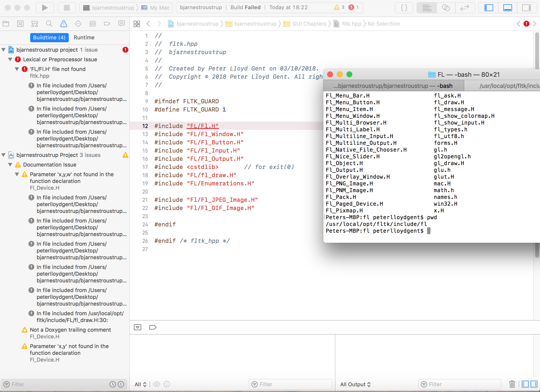Screen dimensions: 540x392
Task: Click line 21 Fl_JPEG_Image.H include
Action: pos(206,200)
